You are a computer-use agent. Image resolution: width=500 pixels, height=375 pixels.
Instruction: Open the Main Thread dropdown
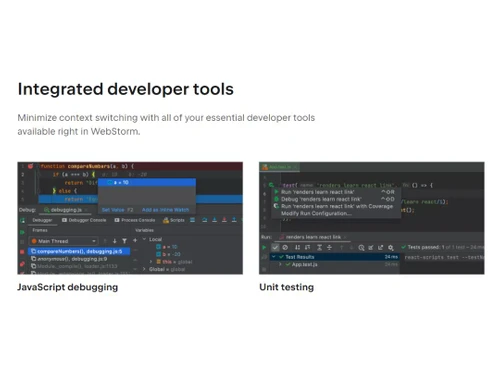63,241
